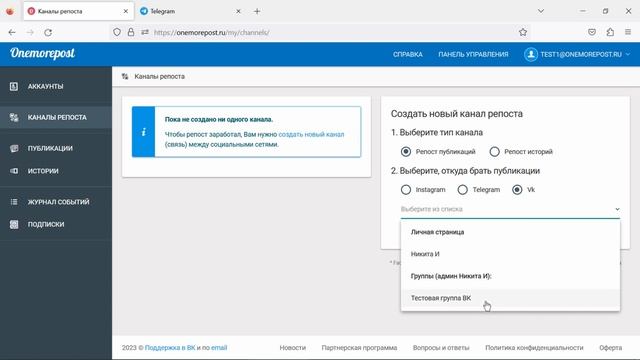The height and width of the screenshot is (360, 640).
Task: List all tabs dropdown chevron
Action: coord(541,11)
